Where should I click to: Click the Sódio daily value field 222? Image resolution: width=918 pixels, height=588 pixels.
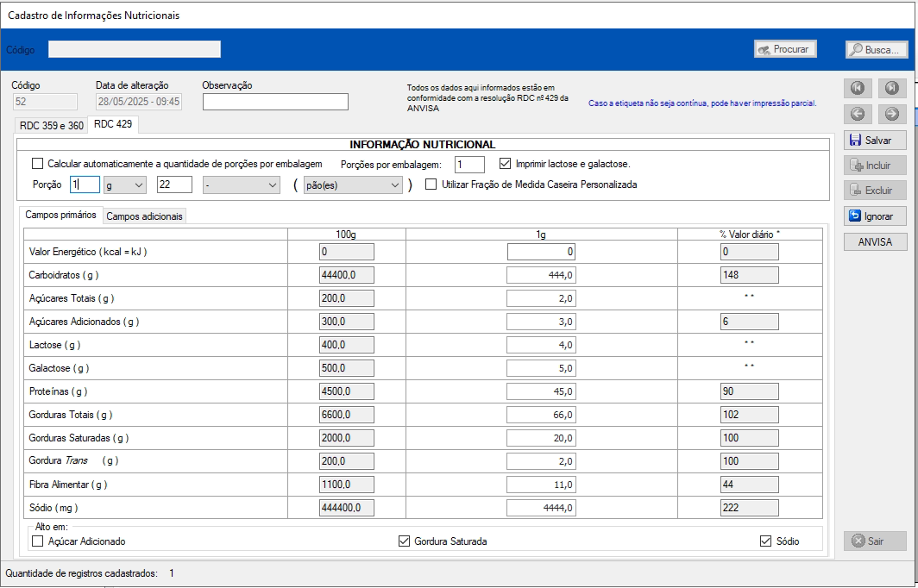[x=750, y=508]
